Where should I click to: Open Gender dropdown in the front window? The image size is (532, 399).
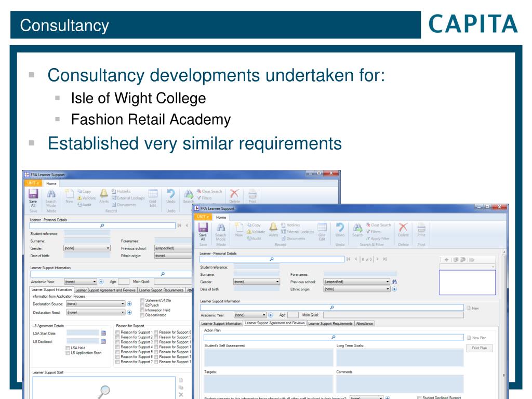(257, 282)
